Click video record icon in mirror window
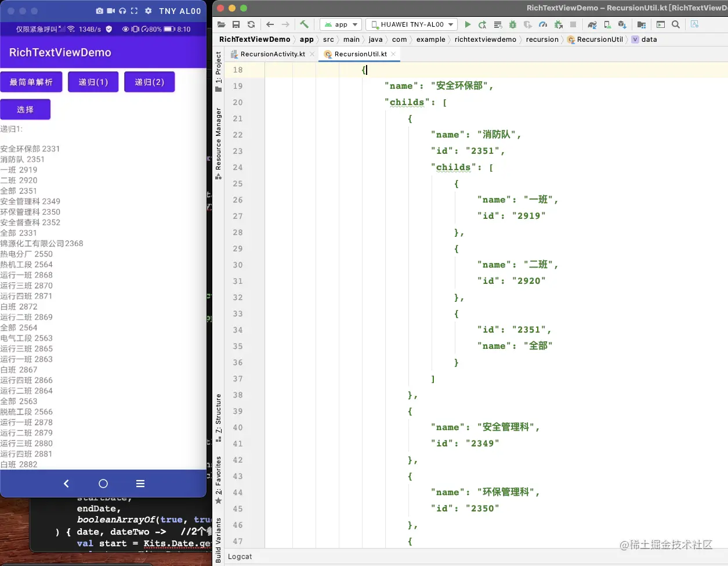Image resolution: width=728 pixels, height=566 pixels. [x=111, y=10]
